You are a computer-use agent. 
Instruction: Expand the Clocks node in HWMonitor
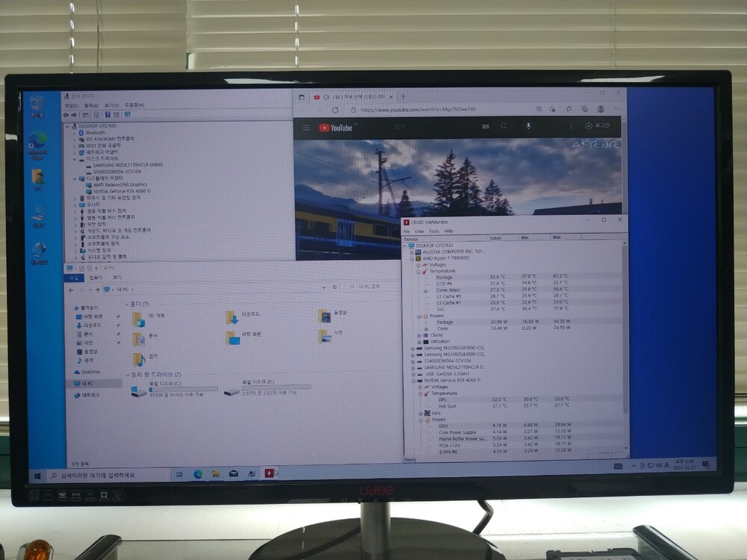(421, 335)
